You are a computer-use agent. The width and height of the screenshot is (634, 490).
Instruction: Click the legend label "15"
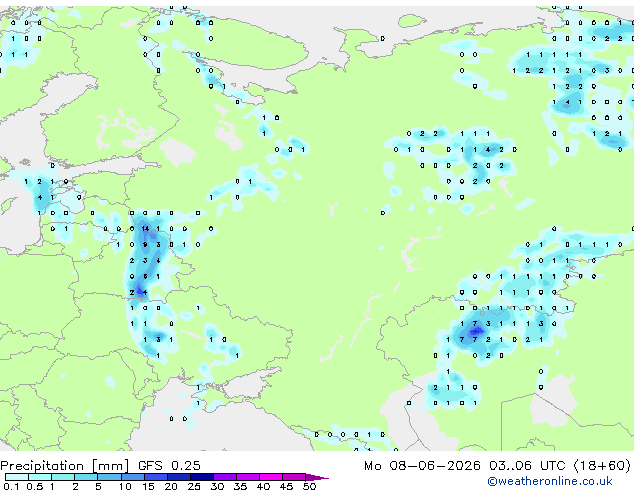coord(148,486)
